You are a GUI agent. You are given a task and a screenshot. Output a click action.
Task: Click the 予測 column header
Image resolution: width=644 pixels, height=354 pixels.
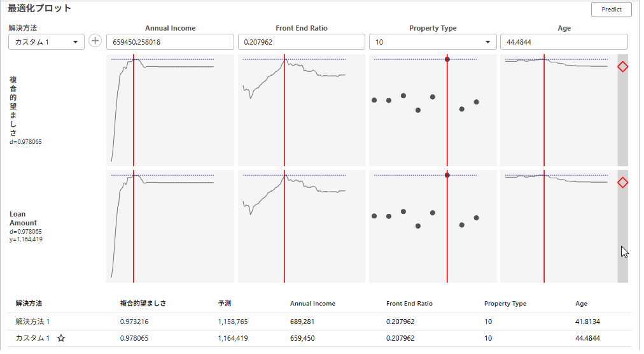coord(224,304)
